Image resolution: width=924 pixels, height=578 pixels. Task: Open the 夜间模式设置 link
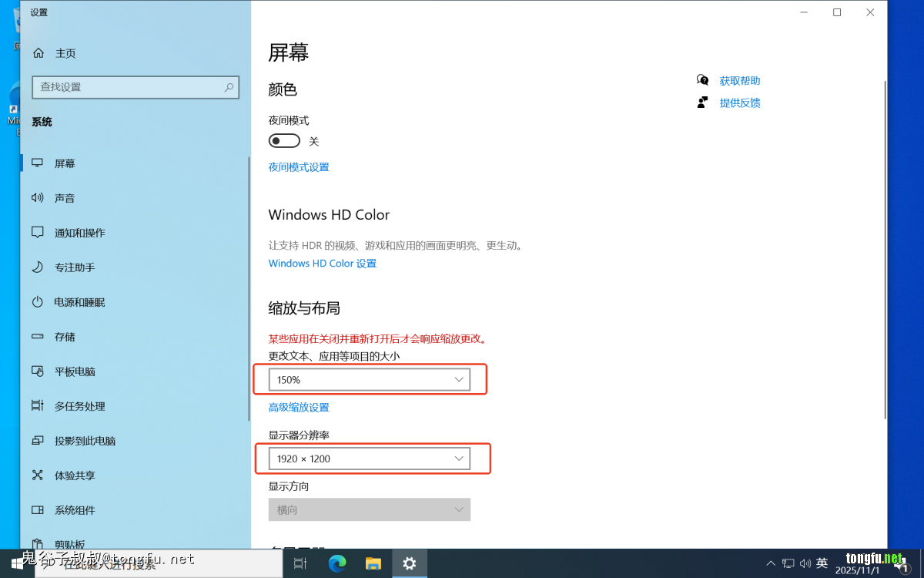pyautogui.click(x=299, y=167)
